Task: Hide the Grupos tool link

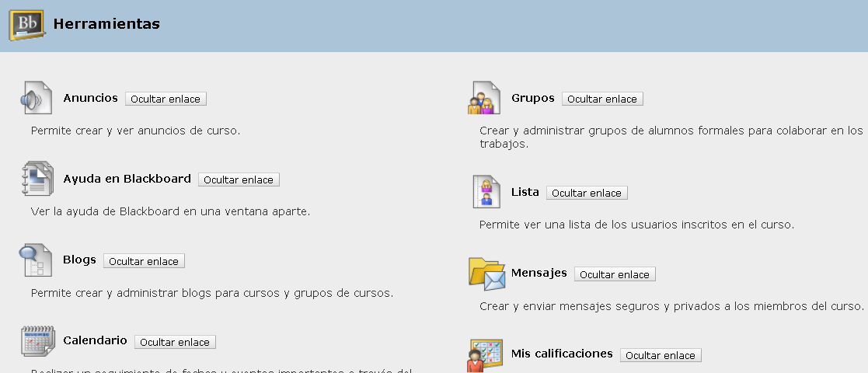Action: pyautogui.click(x=602, y=99)
